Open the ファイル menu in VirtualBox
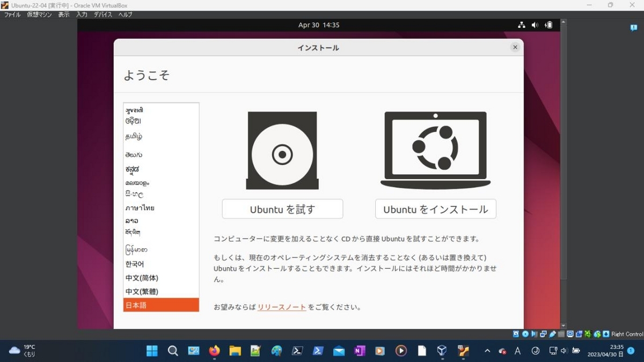 click(12, 14)
